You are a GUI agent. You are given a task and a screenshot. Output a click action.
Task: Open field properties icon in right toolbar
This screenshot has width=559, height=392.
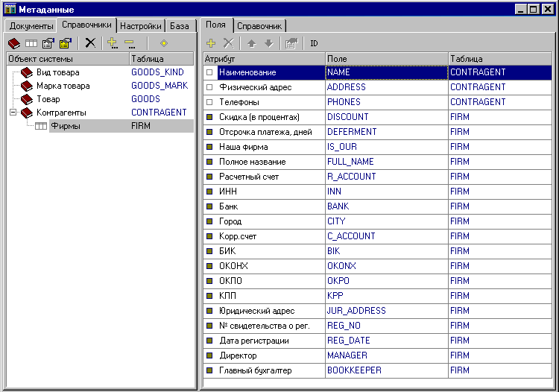click(291, 43)
